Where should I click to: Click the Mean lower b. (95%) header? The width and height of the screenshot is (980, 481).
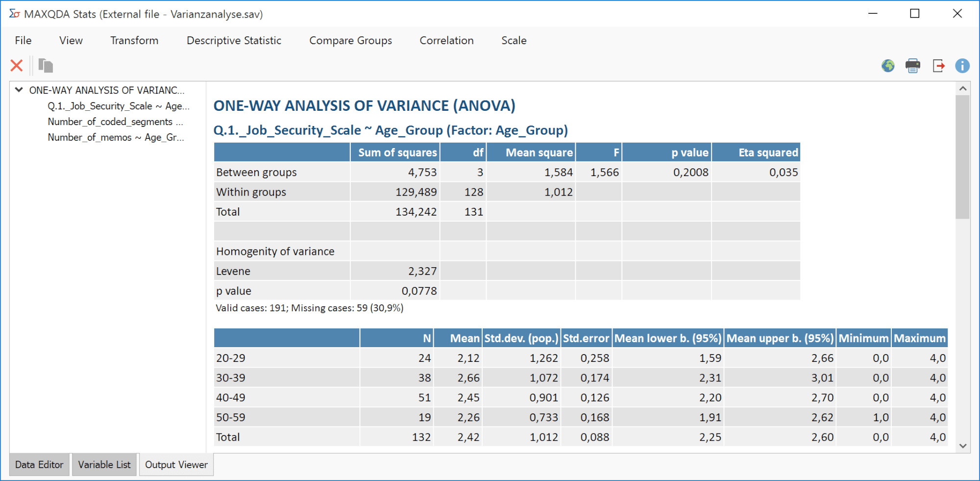click(668, 338)
